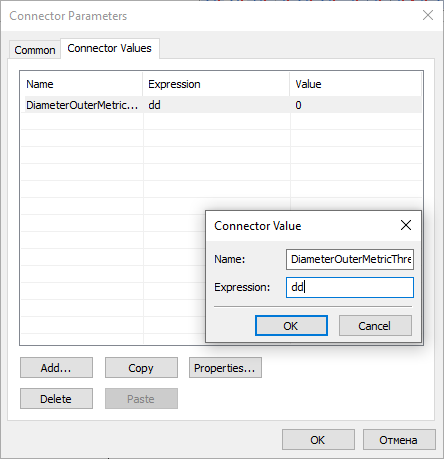
Task: Click the dd expression cell in the table
Action: 217,105
